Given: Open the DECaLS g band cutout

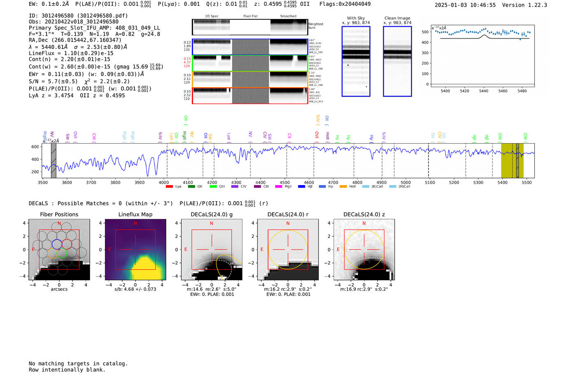Looking at the screenshot, I should 211,250.
